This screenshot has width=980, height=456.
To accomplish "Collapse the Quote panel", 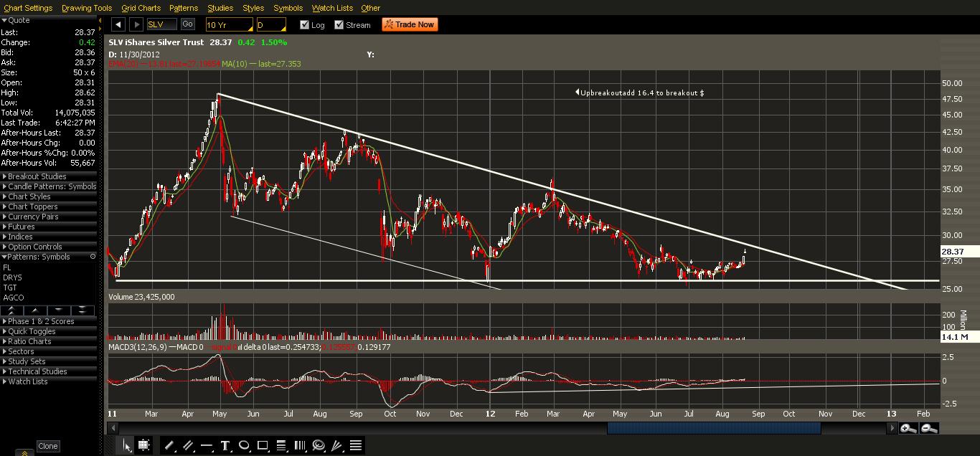I will pyautogui.click(x=4, y=21).
